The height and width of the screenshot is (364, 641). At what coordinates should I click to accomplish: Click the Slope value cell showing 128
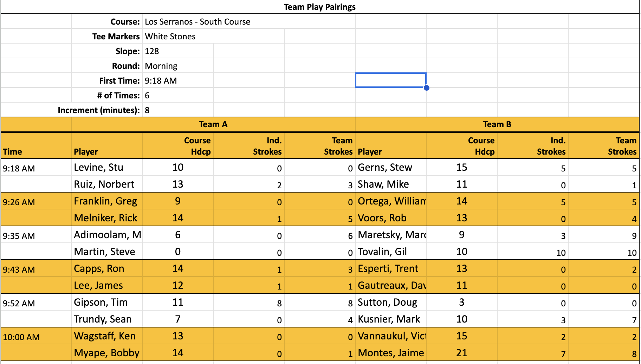(x=152, y=51)
